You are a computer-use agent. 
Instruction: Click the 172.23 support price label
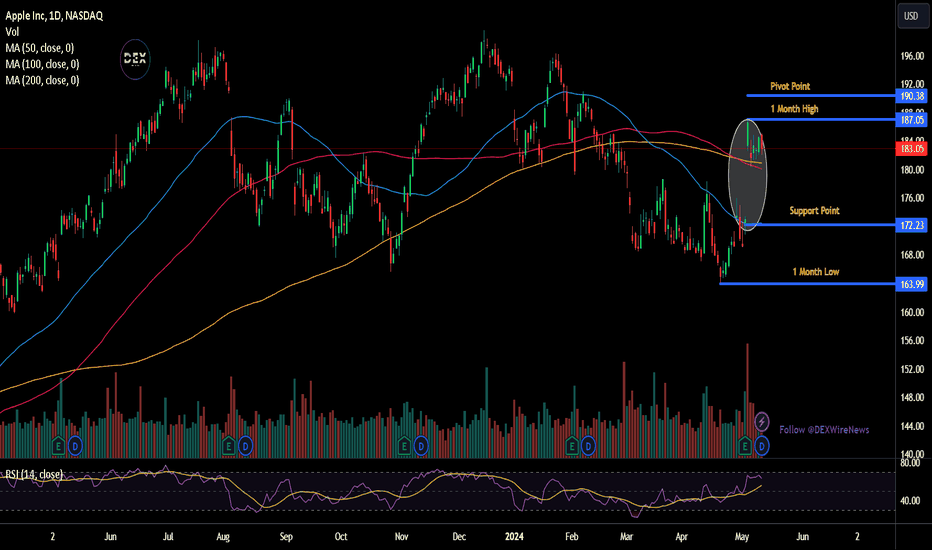(x=912, y=225)
